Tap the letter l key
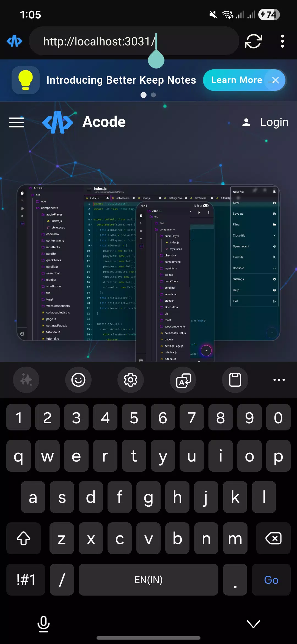 click(264, 497)
